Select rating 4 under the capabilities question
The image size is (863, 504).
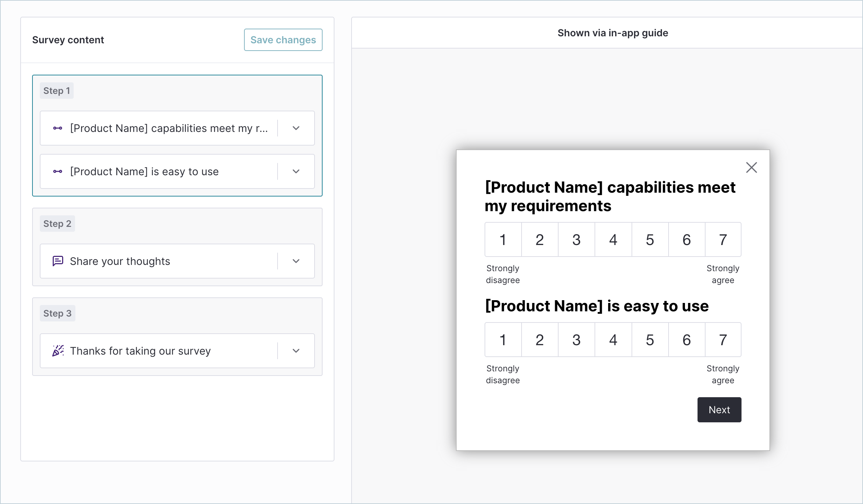pyautogui.click(x=613, y=239)
